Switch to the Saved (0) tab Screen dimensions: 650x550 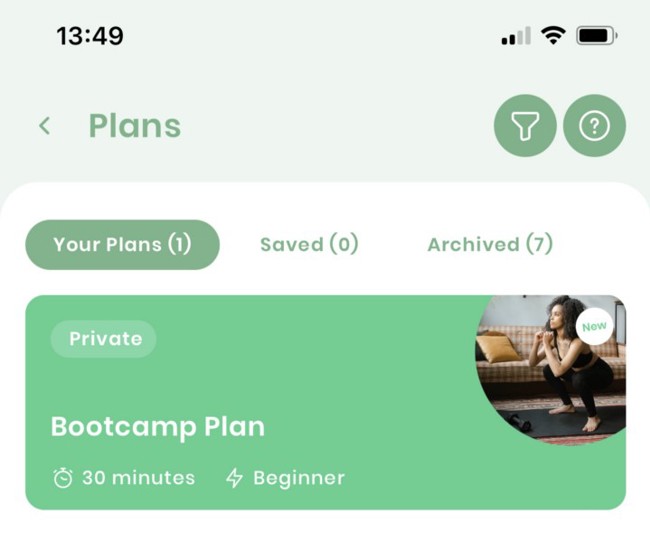coord(309,244)
